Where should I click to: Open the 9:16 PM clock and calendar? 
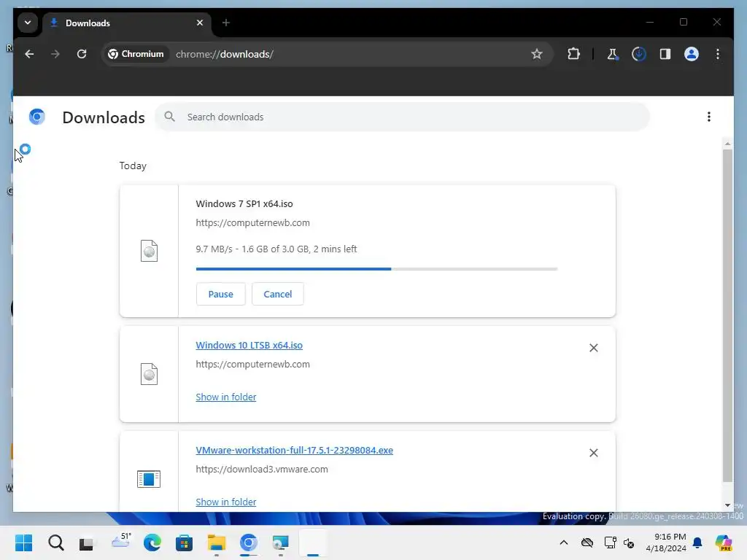666,542
